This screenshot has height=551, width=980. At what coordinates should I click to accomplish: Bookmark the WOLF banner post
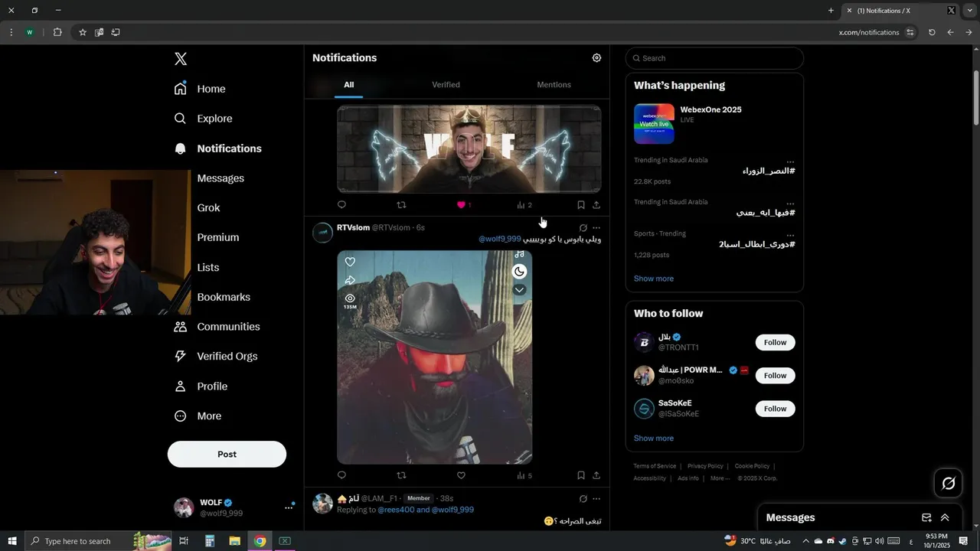tap(580, 204)
